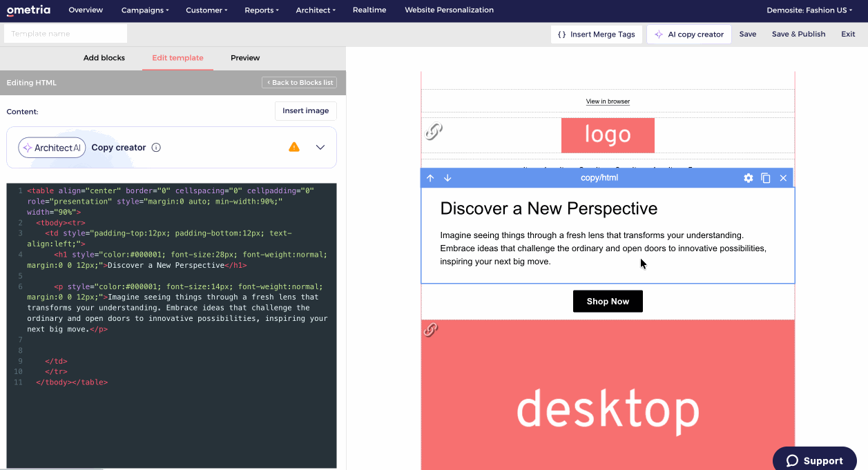Open the Reports dropdown menu
This screenshot has width=868, height=470.
pyautogui.click(x=262, y=10)
